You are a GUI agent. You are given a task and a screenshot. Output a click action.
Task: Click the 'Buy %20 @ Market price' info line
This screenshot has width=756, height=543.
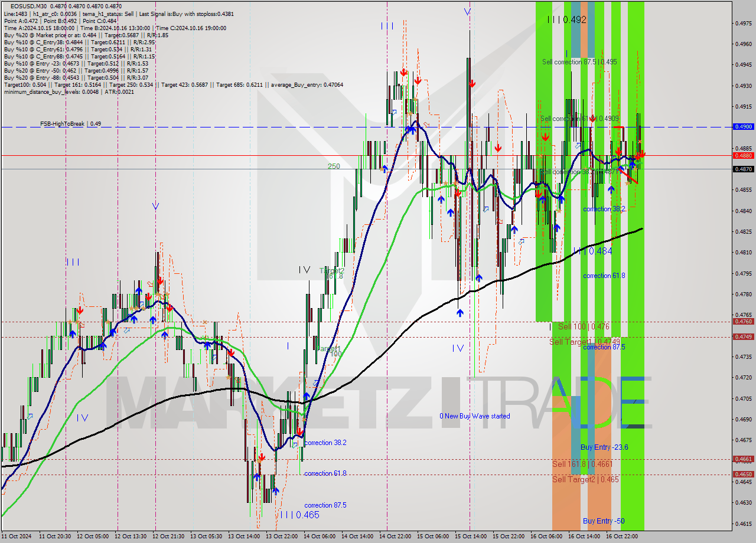point(86,35)
